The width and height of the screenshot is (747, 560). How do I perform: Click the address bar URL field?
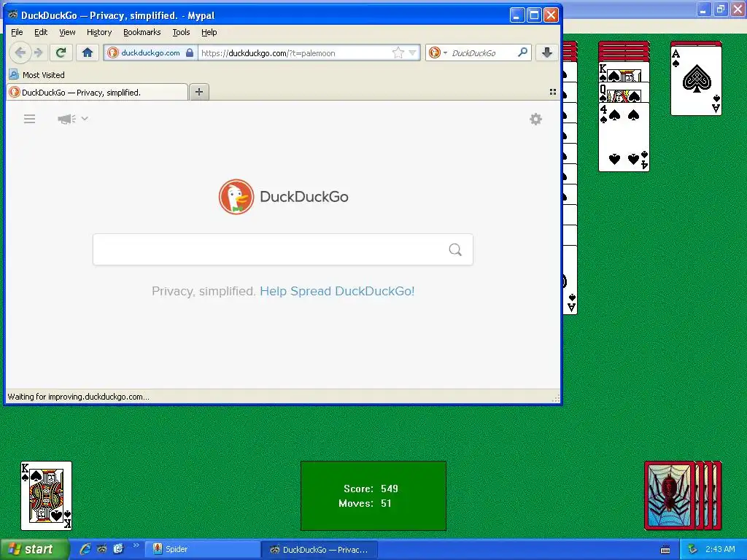pyautogui.click(x=295, y=52)
